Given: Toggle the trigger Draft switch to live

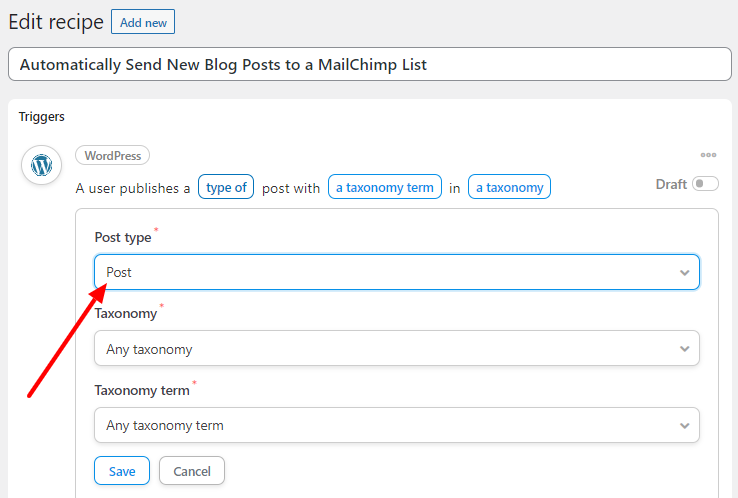Looking at the screenshot, I should pyautogui.click(x=705, y=184).
